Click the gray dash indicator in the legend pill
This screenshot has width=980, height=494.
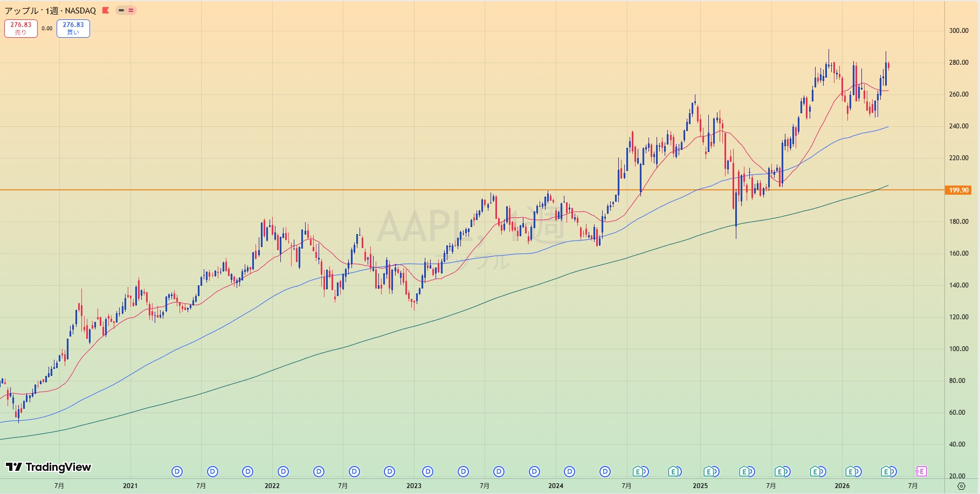point(121,10)
